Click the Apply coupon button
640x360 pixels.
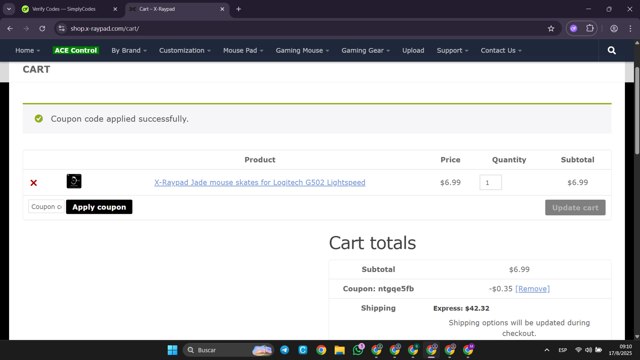[x=99, y=207]
